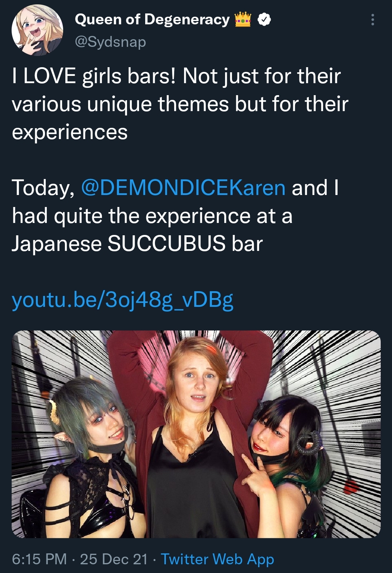Click the blue verified checkmark badge
The width and height of the screenshot is (392, 573).
point(264,20)
